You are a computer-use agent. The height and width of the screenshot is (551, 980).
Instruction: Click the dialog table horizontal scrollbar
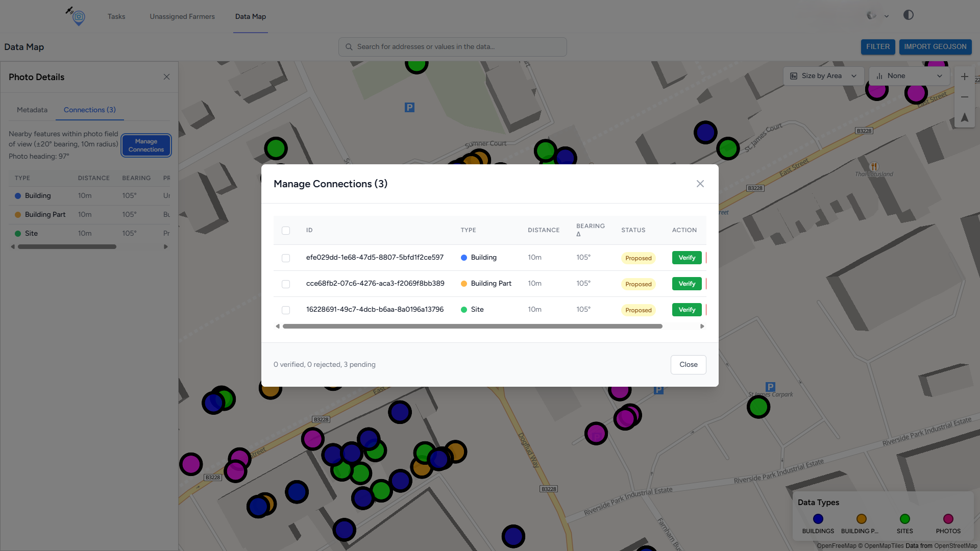pos(472,327)
